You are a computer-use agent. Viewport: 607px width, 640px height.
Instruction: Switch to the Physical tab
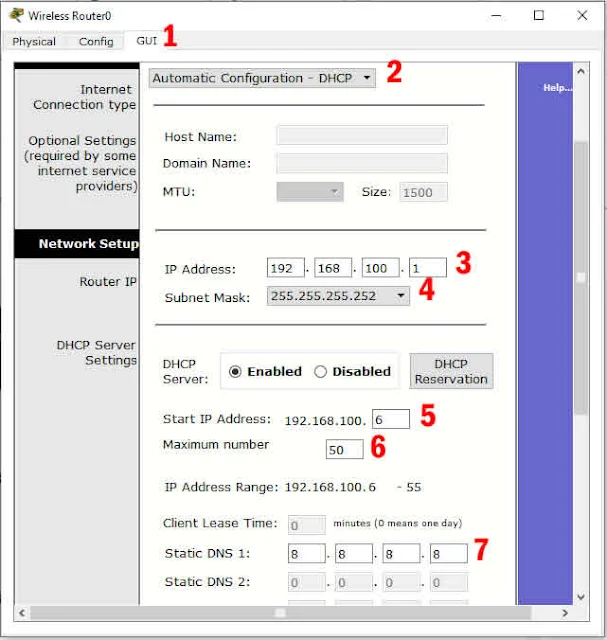pyautogui.click(x=34, y=41)
